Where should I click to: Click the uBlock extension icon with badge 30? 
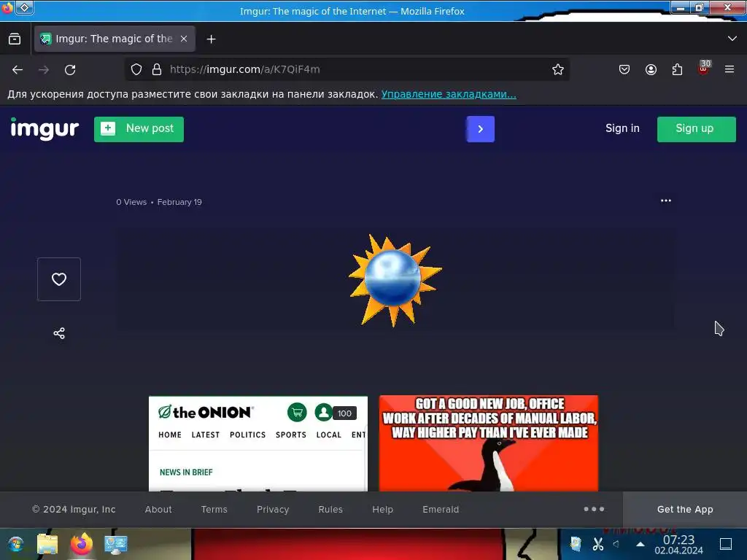click(x=704, y=68)
